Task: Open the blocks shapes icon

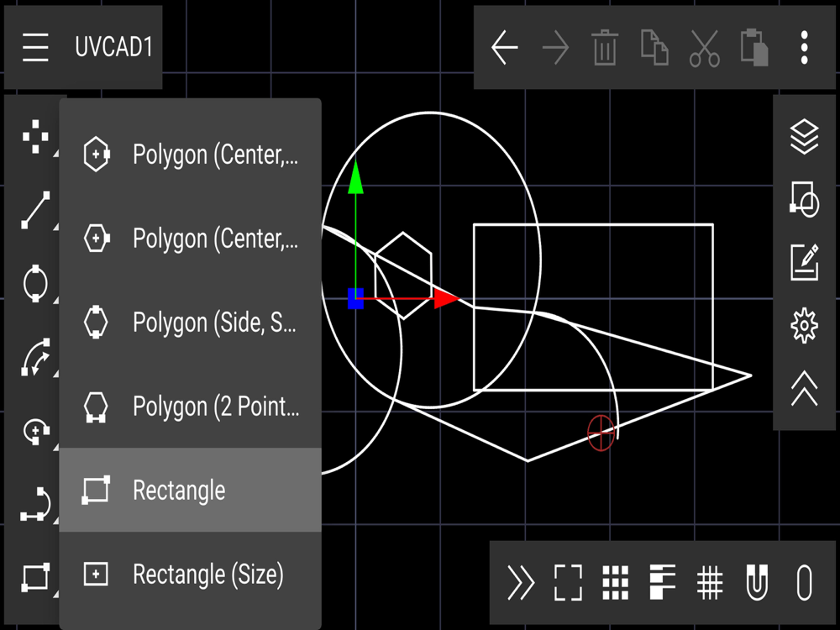Action: click(x=804, y=199)
